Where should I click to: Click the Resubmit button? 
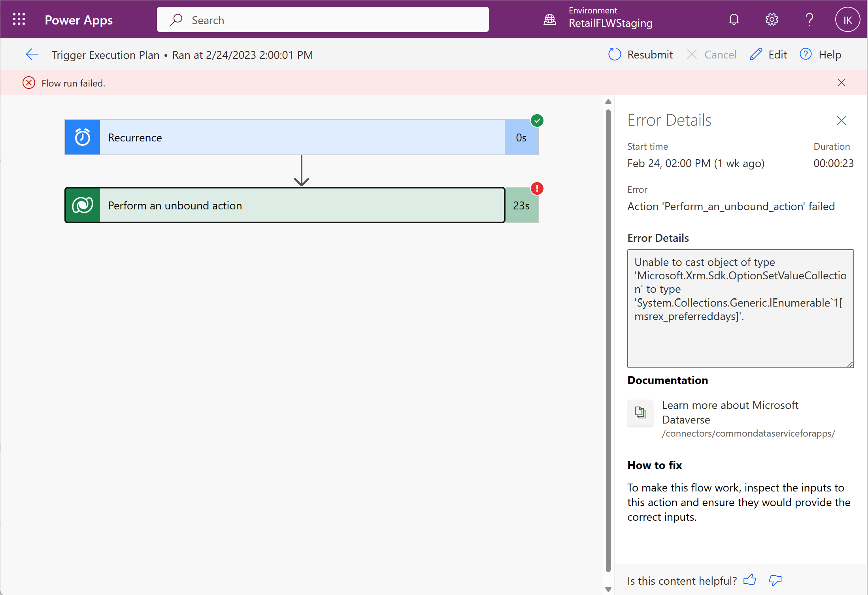pyautogui.click(x=640, y=55)
